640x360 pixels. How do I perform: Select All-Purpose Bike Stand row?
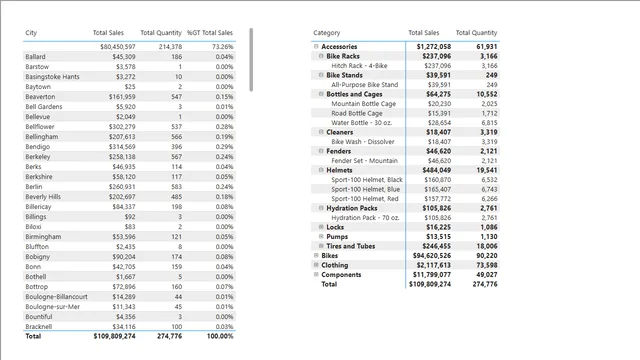[x=405, y=84]
